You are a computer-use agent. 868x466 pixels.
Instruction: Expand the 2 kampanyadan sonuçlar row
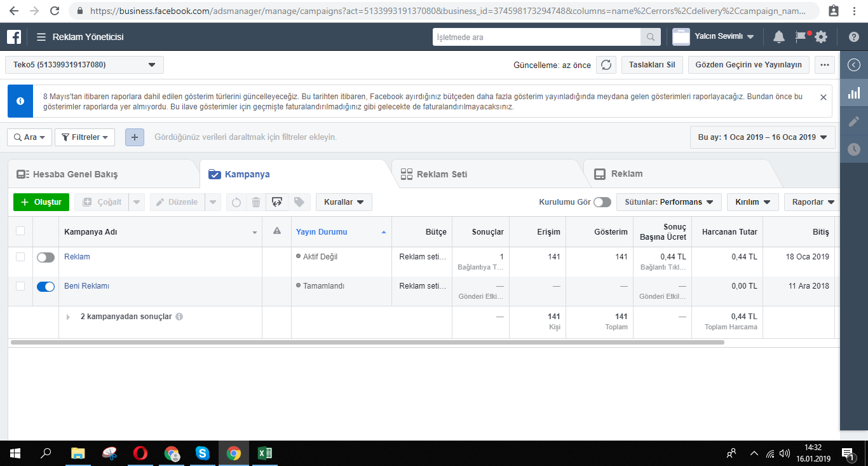click(69, 317)
